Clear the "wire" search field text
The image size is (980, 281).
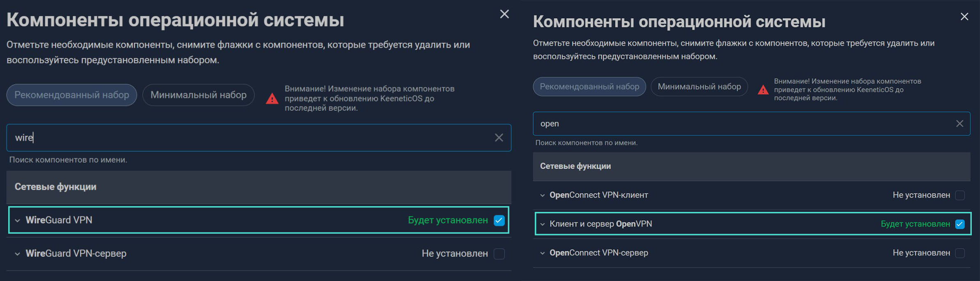(x=499, y=138)
